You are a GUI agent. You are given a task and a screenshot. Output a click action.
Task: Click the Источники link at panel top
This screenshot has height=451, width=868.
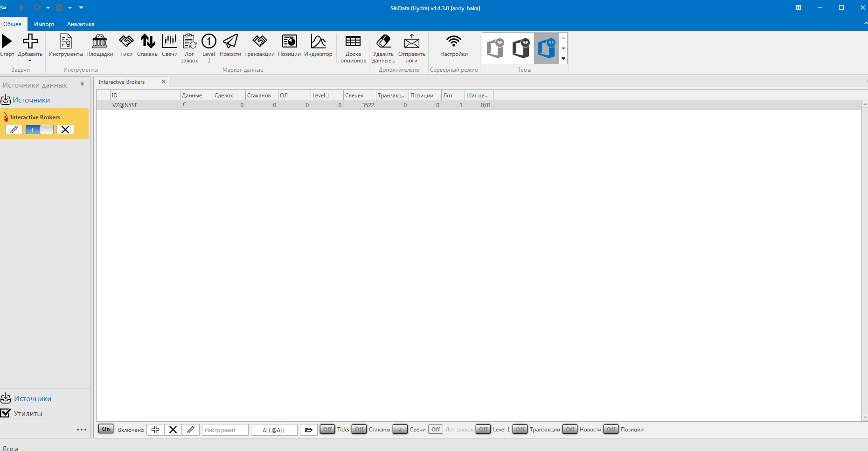click(31, 100)
